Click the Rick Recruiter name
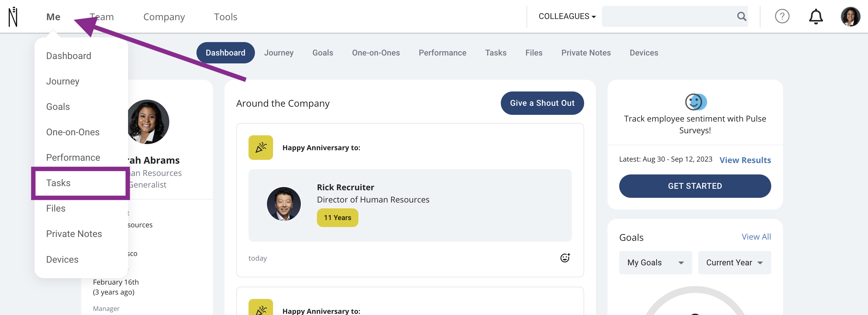Image resolution: width=868 pixels, height=315 pixels. (x=345, y=187)
